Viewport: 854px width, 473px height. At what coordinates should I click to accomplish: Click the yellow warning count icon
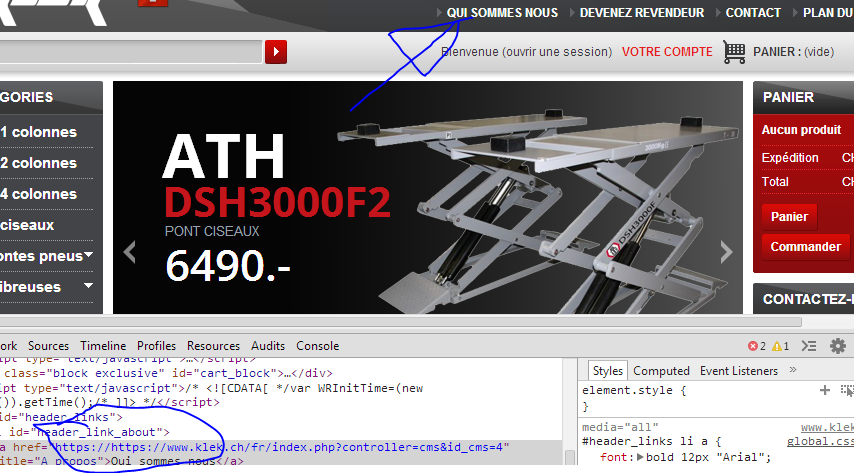(x=777, y=346)
